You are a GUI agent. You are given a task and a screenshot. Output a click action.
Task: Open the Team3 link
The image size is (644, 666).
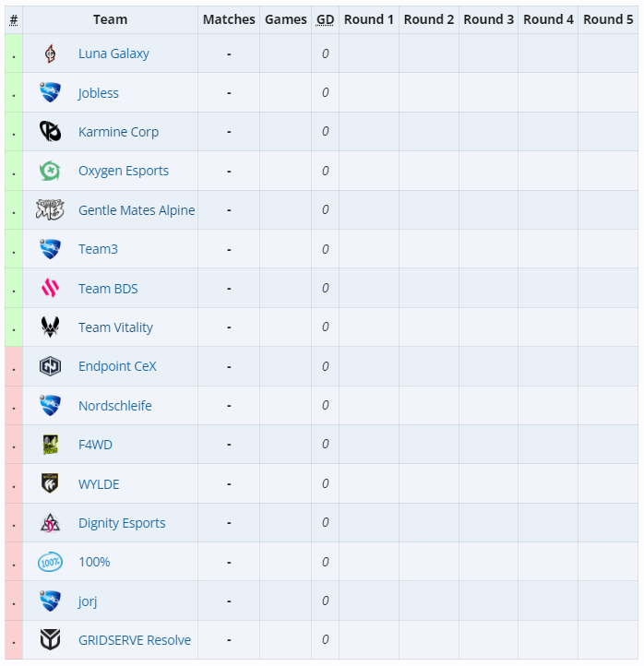[x=98, y=249]
